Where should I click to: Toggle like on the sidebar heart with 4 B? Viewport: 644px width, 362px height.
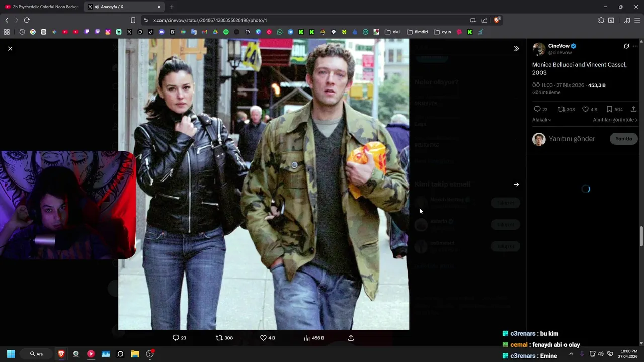585,109
